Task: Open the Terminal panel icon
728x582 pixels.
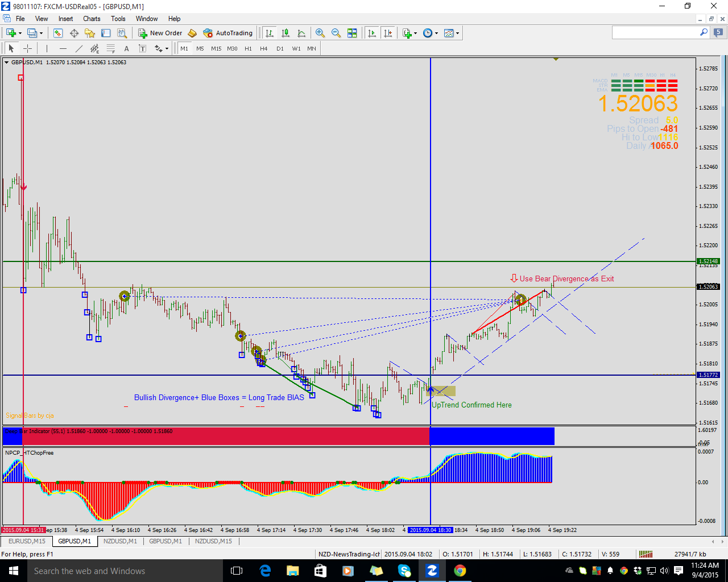Action: click(106, 33)
